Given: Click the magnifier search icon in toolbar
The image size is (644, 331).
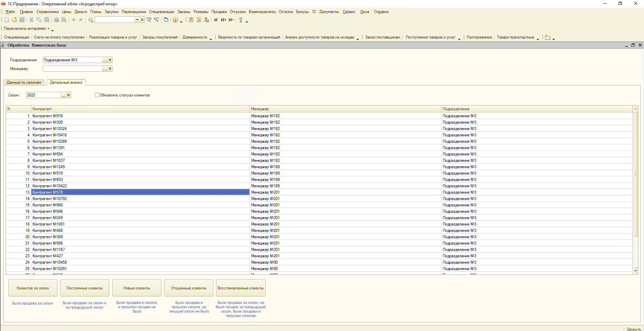Looking at the screenshot, I should (91, 20).
